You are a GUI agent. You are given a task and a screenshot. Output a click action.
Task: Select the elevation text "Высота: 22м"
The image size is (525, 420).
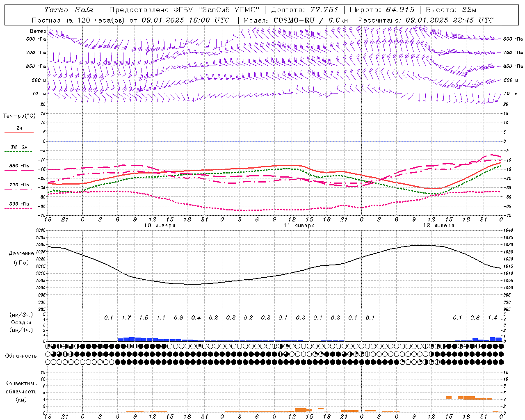[x=451, y=10]
